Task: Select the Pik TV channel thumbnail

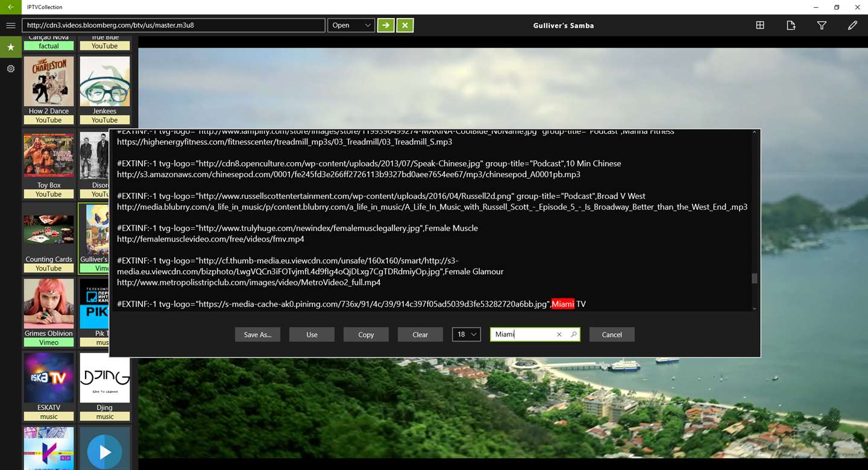Action: [x=95, y=304]
